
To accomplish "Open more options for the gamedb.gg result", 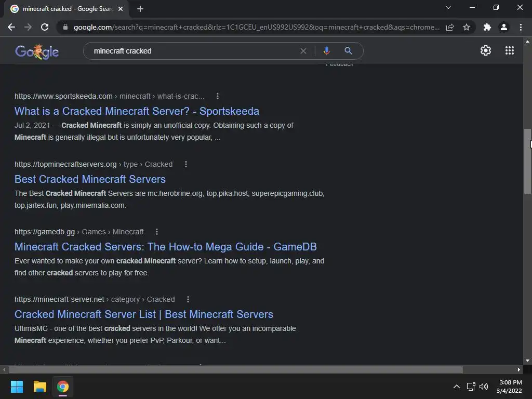I will click(x=157, y=232).
